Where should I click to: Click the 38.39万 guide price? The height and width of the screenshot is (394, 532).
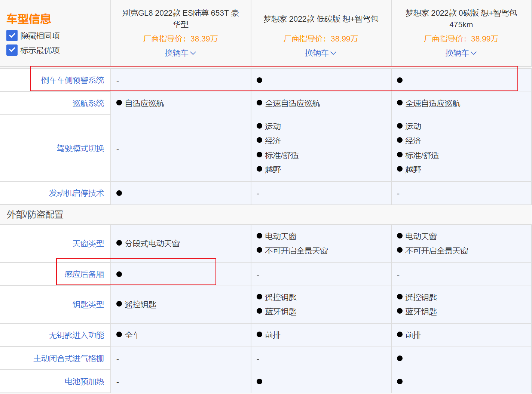point(181,39)
